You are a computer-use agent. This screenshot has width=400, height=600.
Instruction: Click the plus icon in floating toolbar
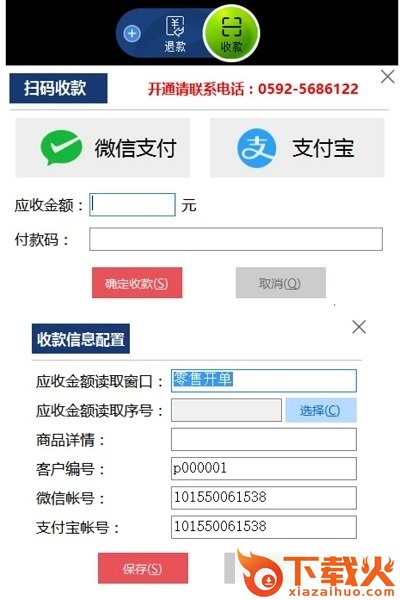coord(132,34)
